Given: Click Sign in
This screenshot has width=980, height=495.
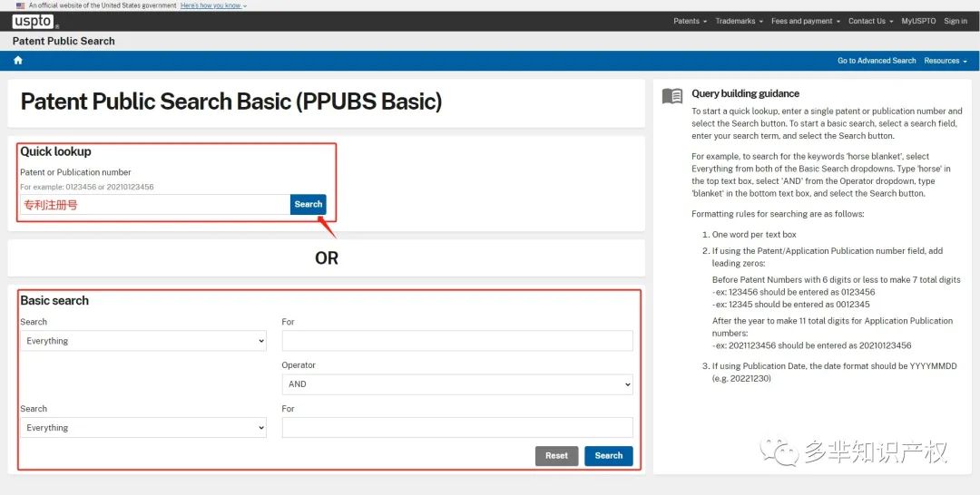Looking at the screenshot, I should pyautogui.click(x=955, y=21).
